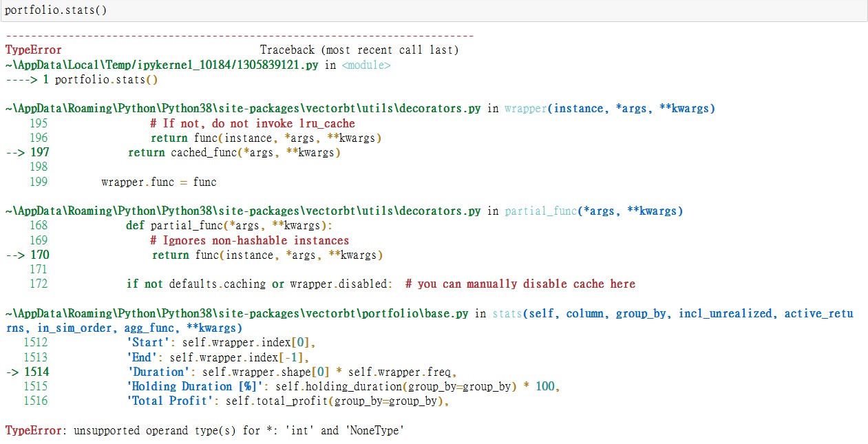Click the wrapped 'rns, in_sim_order, agg_func, **kwargs)' continuation line
This screenshot has width=868, height=444.
(124, 328)
